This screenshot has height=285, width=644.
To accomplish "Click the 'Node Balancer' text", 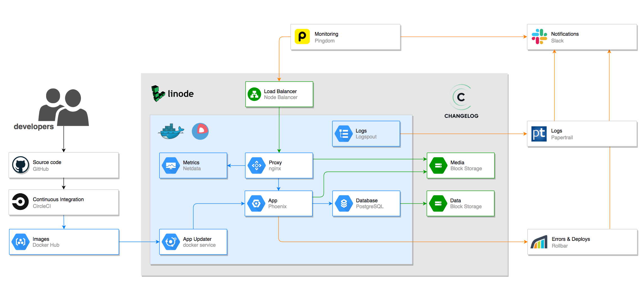I will coord(281,97).
